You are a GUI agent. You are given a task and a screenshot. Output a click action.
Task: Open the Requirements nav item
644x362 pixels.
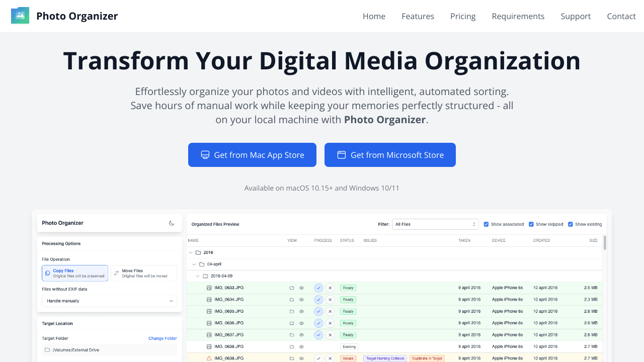pyautogui.click(x=518, y=16)
